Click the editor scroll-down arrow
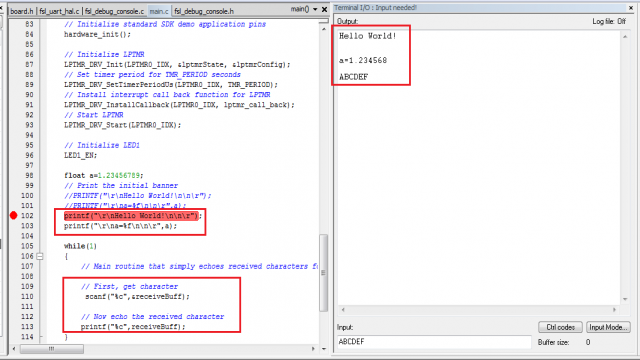The image size is (640, 360). click(324, 349)
